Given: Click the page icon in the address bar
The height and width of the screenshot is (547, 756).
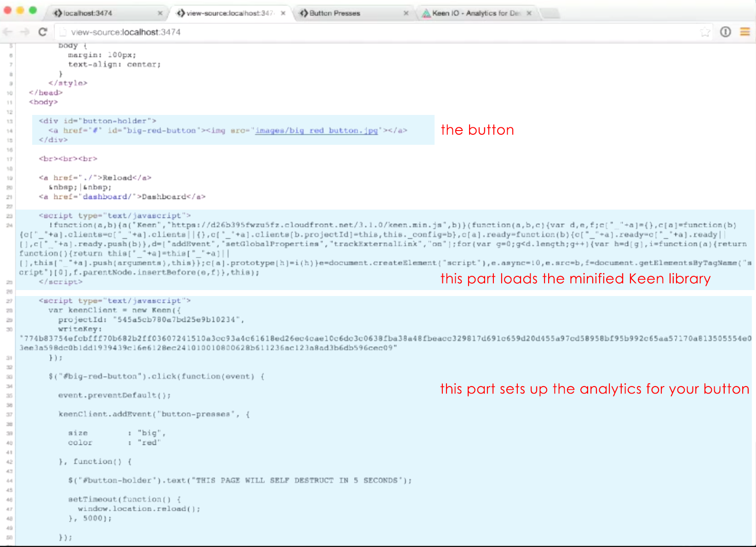Looking at the screenshot, I should pos(63,32).
